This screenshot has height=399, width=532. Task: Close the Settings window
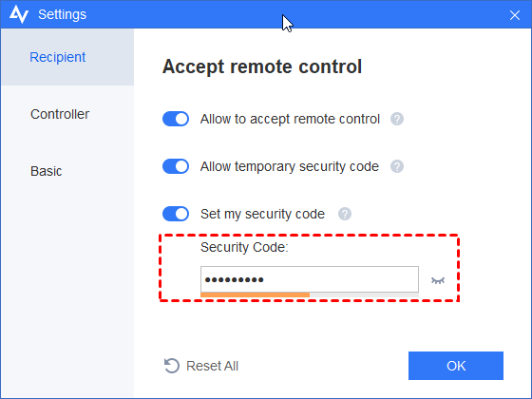point(514,15)
